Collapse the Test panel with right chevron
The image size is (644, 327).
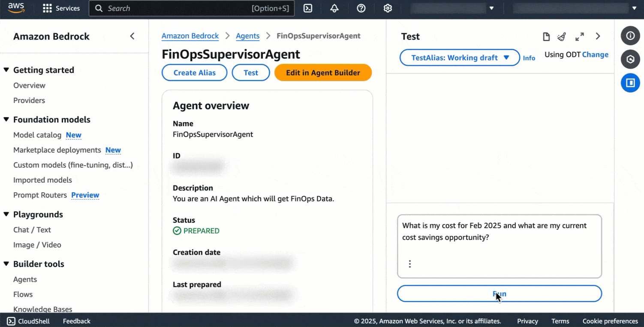[x=598, y=36]
